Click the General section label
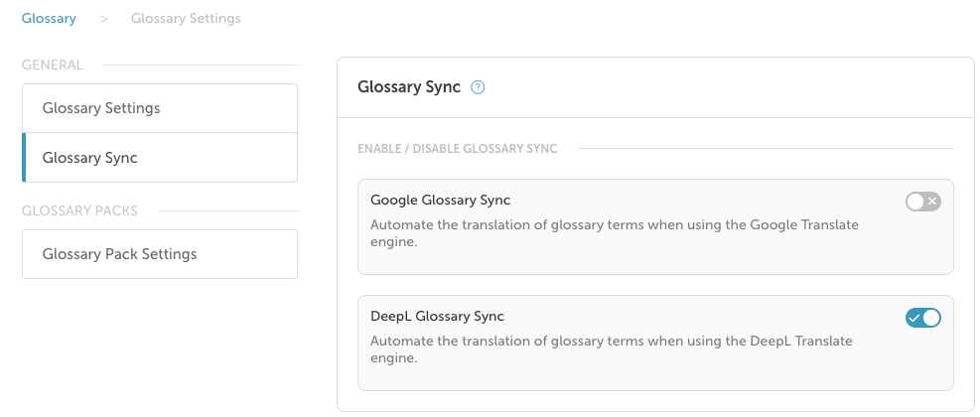Viewport: 980px width, 417px height. click(x=52, y=65)
